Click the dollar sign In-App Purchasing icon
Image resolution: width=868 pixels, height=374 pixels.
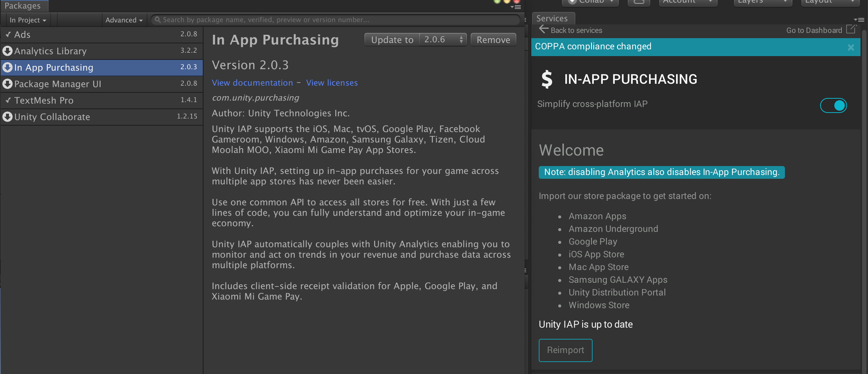click(547, 79)
